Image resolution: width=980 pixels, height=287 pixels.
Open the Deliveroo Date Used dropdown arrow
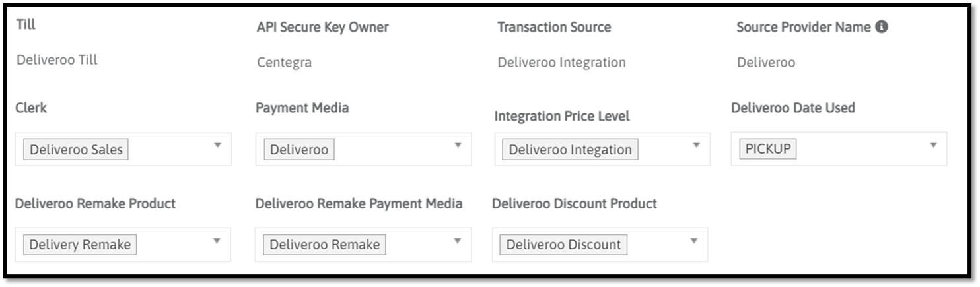click(x=933, y=145)
